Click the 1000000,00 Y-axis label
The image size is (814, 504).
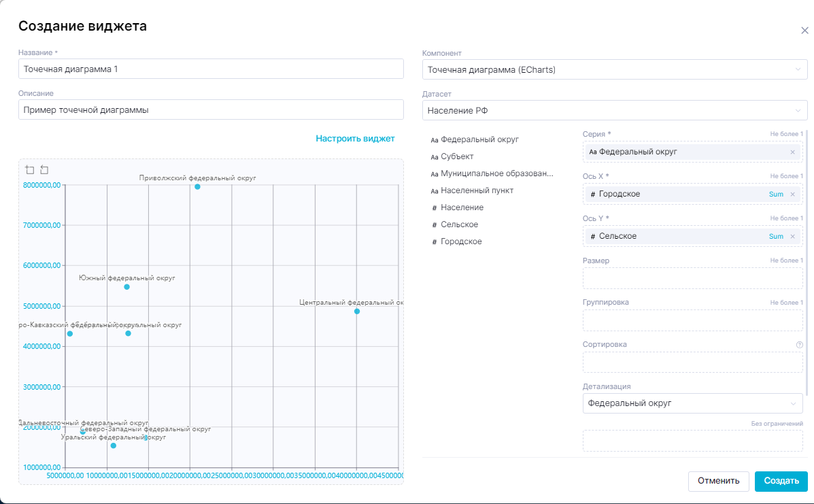[42, 468]
